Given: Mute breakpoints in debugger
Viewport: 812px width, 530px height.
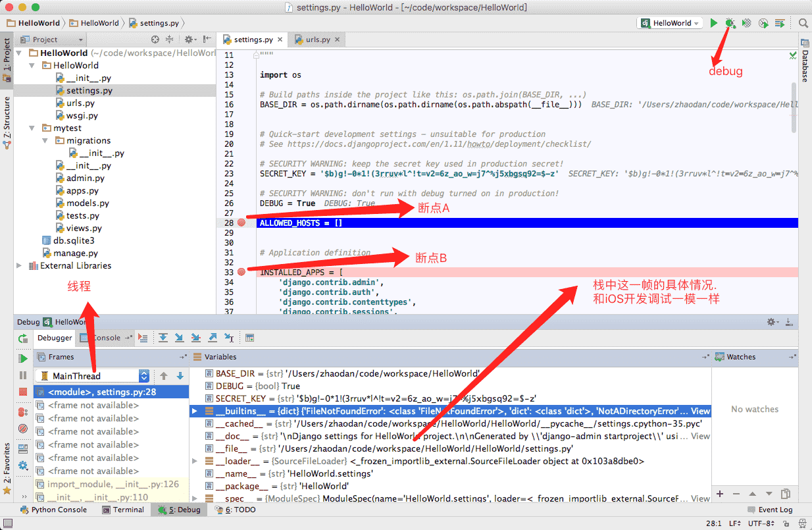Looking at the screenshot, I should (23, 429).
